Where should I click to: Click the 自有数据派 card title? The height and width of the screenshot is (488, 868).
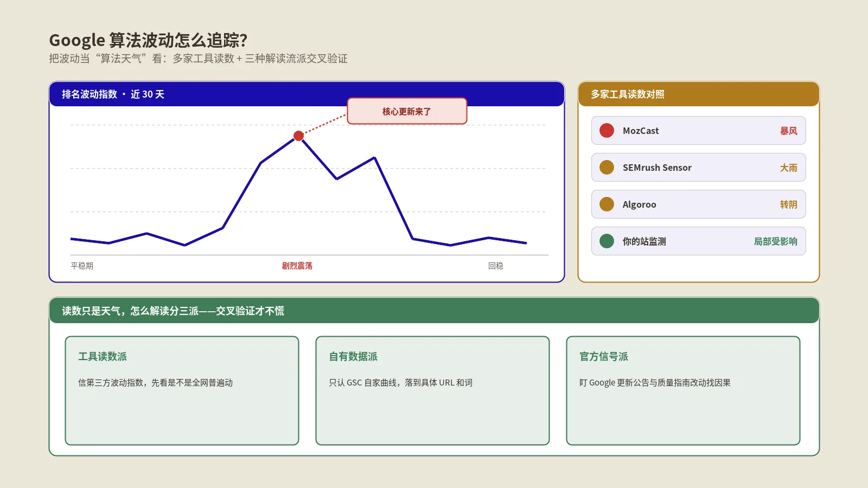click(353, 356)
